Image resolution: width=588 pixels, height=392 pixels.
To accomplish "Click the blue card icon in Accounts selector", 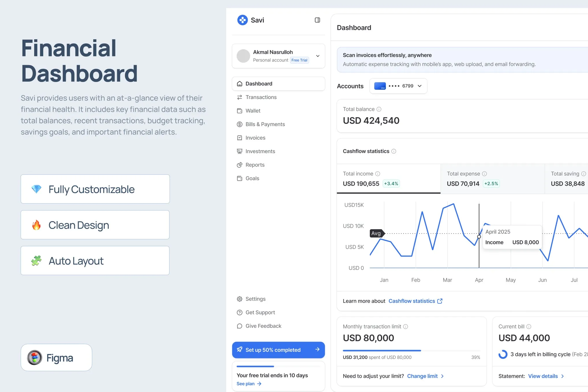I will click(380, 86).
